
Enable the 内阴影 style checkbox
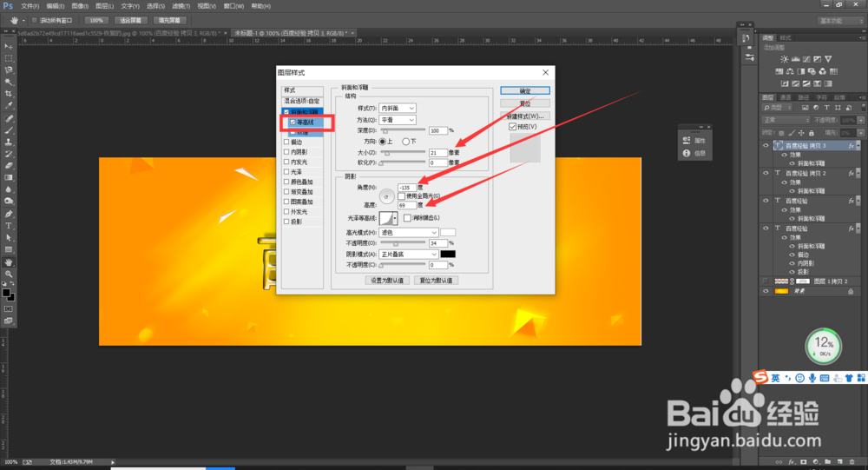[286, 152]
